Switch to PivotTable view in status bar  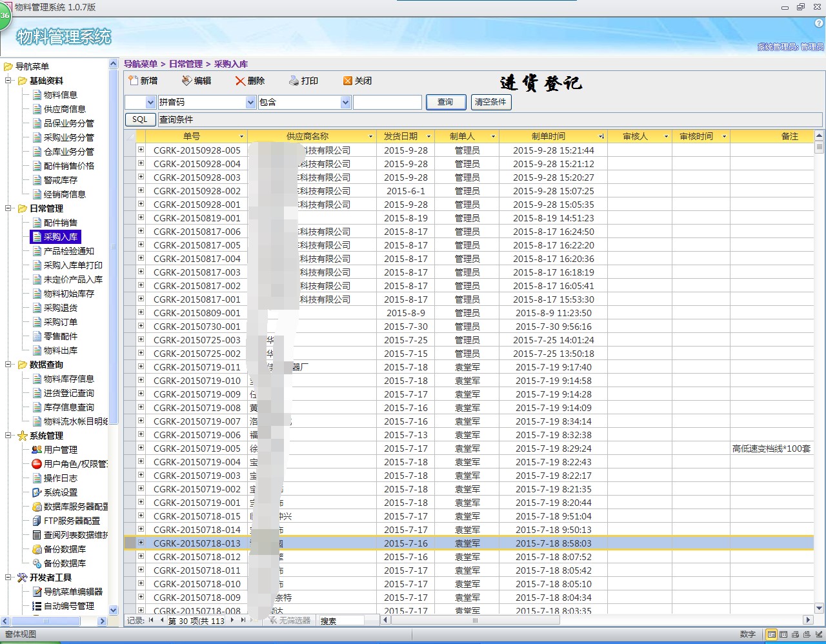(x=795, y=635)
